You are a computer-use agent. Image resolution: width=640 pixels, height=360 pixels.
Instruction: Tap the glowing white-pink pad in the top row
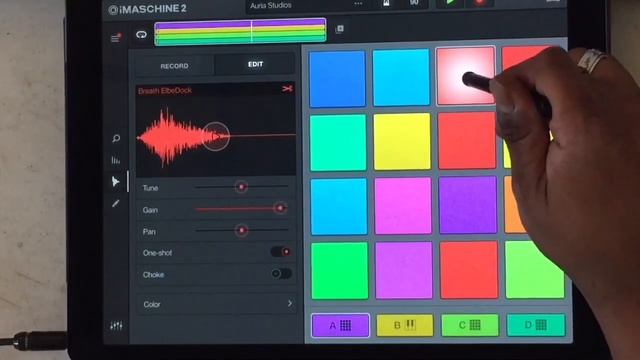(465, 76)
